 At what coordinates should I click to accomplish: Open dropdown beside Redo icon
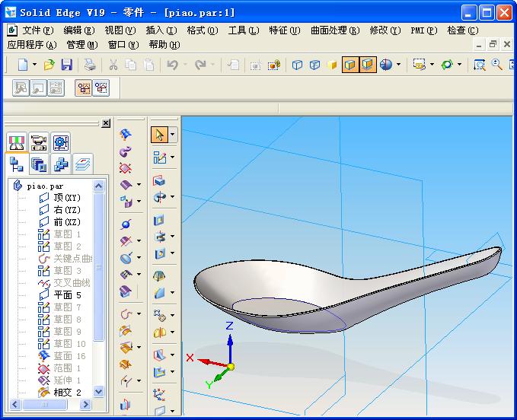tap(212, 64)
